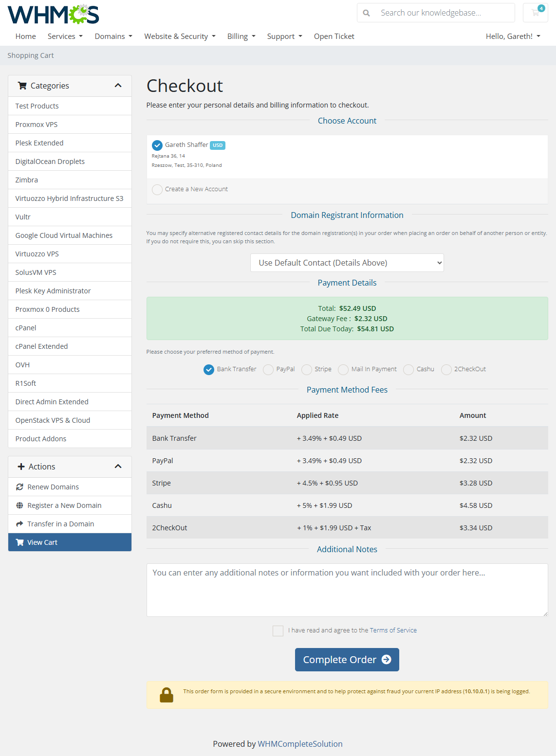Open the Use Default Contact dropdown
Image resolution: width=556 pixels, height=756 pixels.
(347, 263)
